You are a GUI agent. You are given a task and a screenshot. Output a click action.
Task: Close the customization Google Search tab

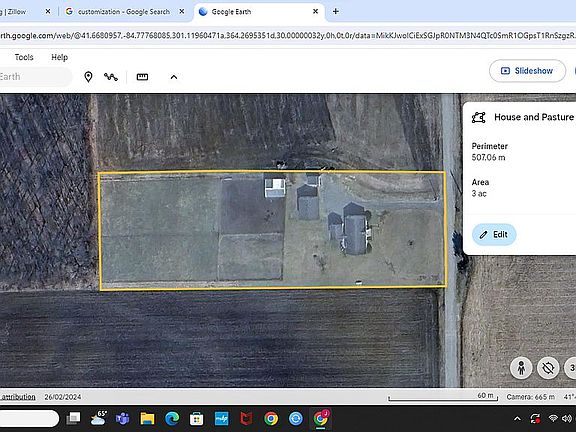click(x=181, y=11)
